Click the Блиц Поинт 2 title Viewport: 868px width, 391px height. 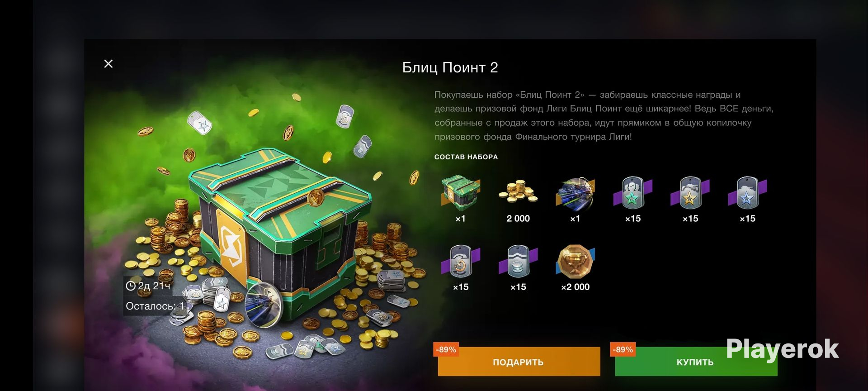click(450, 67)
